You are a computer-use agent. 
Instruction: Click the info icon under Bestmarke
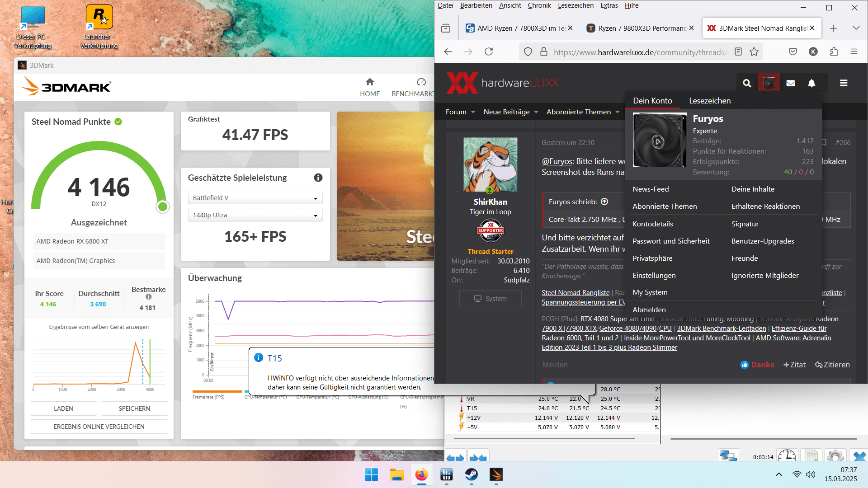(x=148, y=297)
